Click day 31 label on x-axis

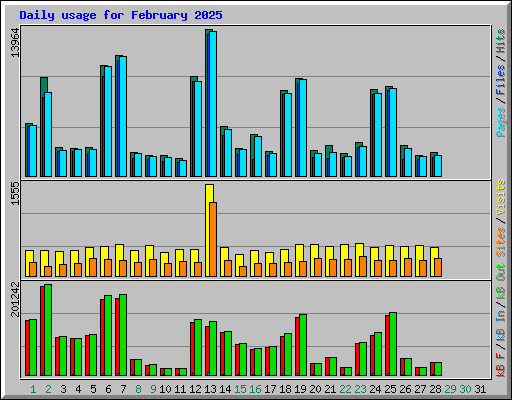coord(480,389)
